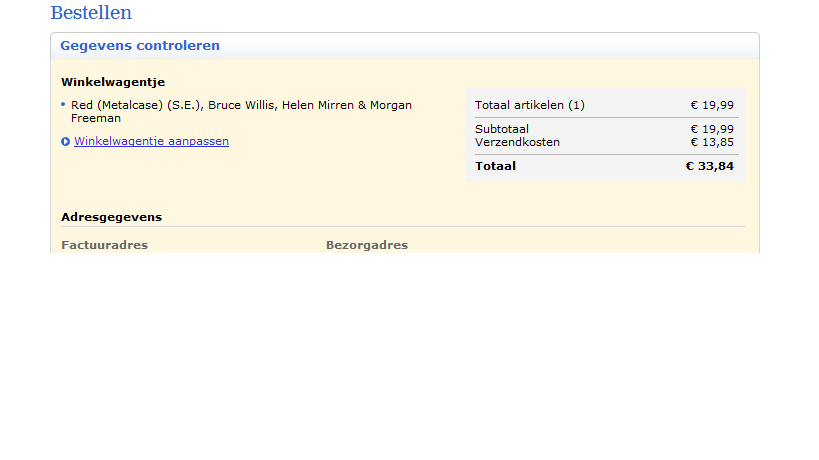This screenshot has height=460, width=819.
Task: Open the Winkelwagentje aanpassen link
Action: tap(151, 141)
